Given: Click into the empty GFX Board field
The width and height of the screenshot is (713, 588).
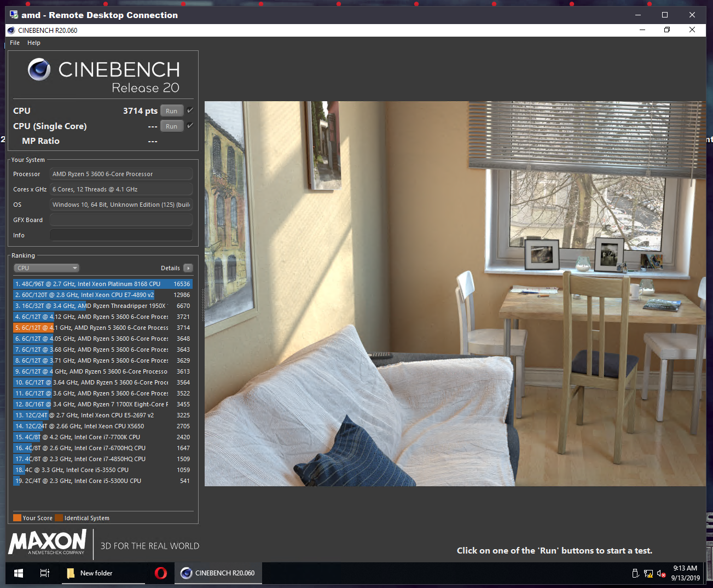Looking at the screenshot, I should point(121,220).
